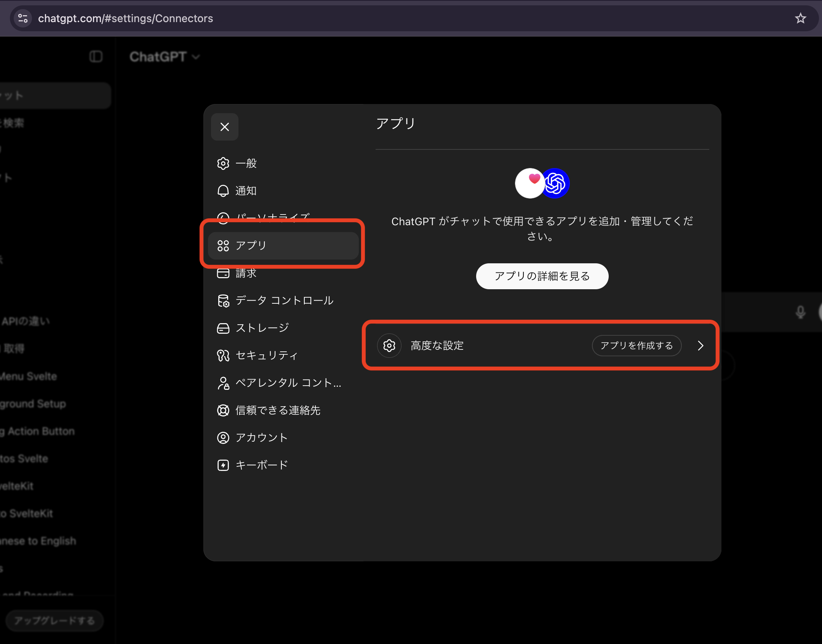Click the key icon beside セキュリティ

click(223, 356)
